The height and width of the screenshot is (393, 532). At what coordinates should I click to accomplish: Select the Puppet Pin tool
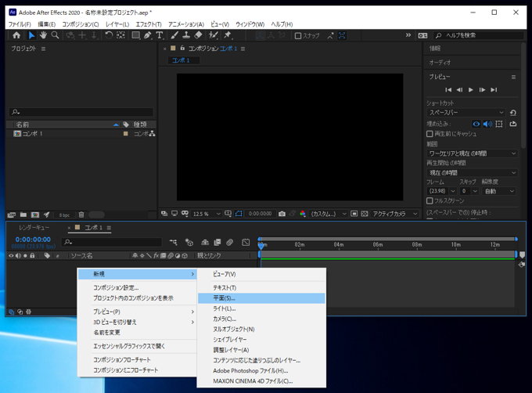click(x=228, y=35)
